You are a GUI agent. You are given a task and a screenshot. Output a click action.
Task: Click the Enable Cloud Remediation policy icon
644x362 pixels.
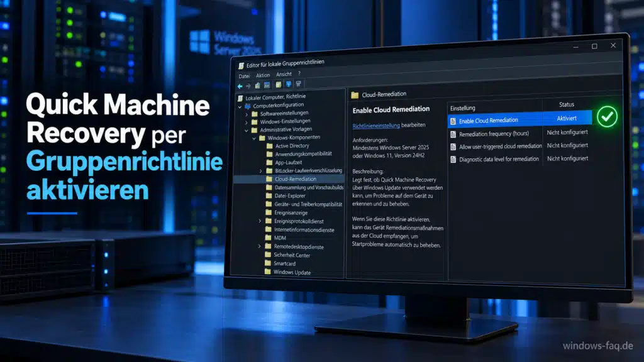pos(453,121)
